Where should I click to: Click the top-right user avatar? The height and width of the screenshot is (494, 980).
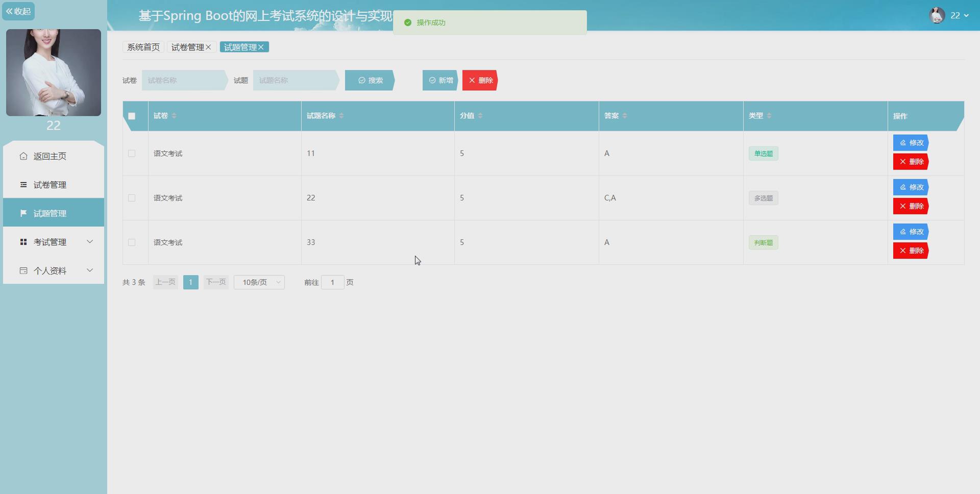937,15
